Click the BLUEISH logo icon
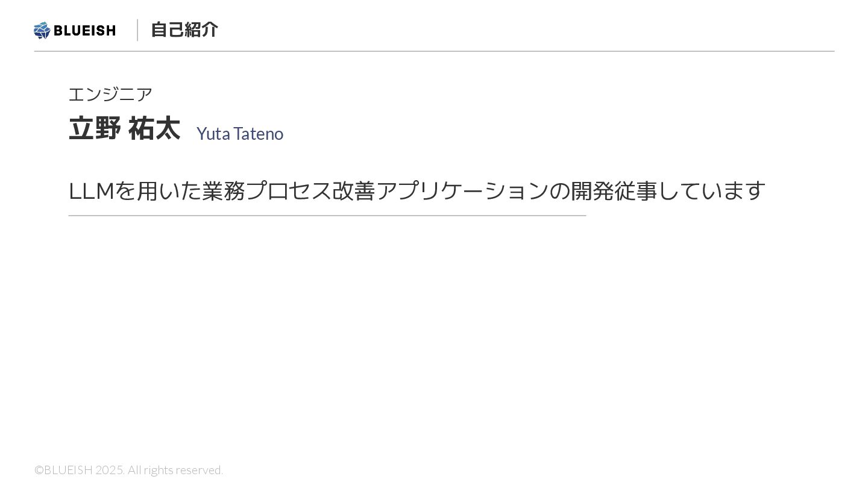This screenshot has height=488, width=868. [x=42, y=30]
